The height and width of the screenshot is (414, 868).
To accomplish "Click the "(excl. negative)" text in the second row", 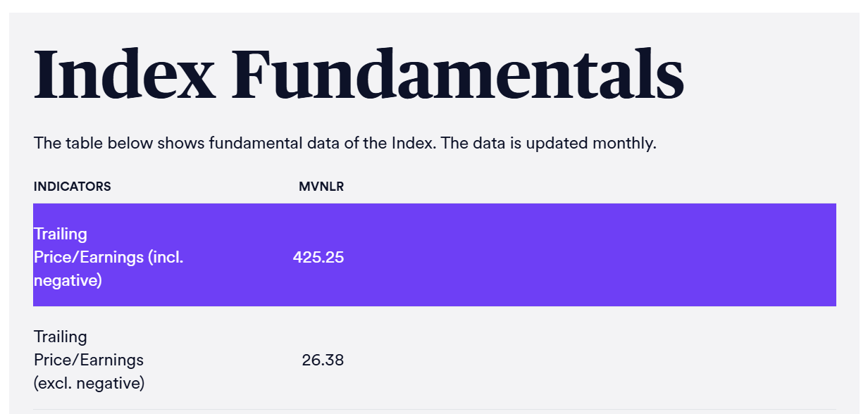I will tap(89, 384).
